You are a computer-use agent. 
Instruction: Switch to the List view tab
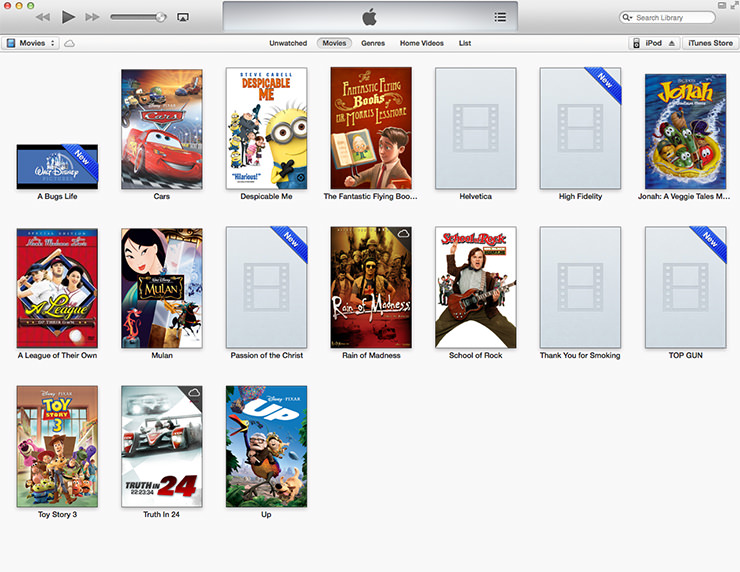(x=465, y=43)
